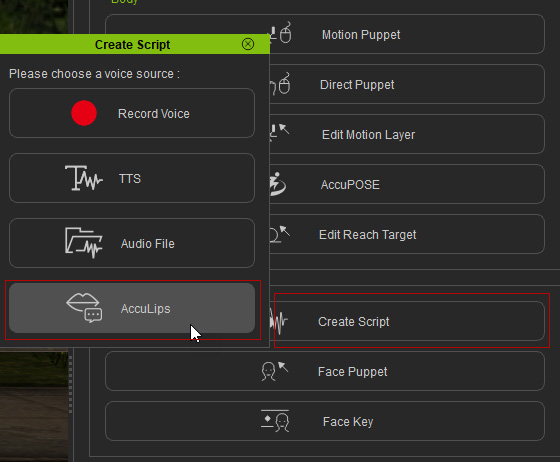Click the AccuPOSE figure icon

pyautogui.click(x=278, y=184)
